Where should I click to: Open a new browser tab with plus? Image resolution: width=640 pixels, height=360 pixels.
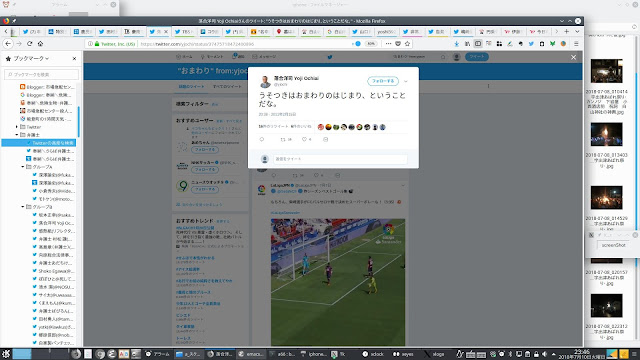pos(567,31)
